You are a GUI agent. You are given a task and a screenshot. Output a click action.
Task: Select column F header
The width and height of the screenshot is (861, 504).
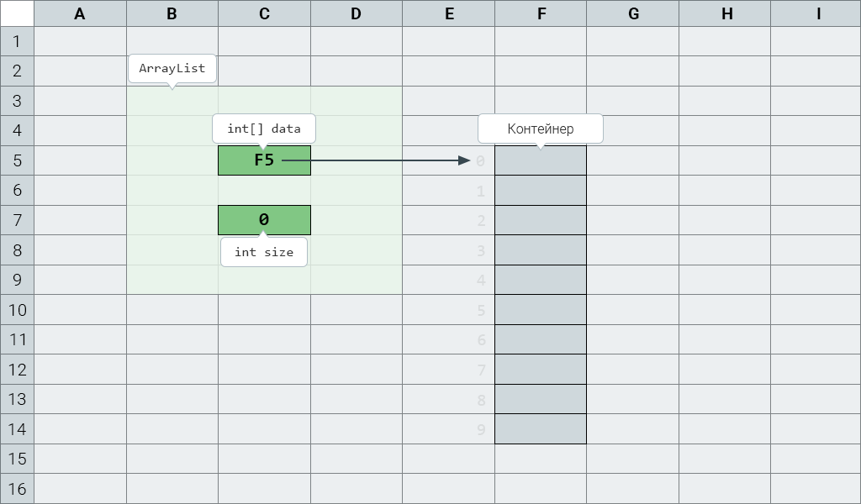541,13
